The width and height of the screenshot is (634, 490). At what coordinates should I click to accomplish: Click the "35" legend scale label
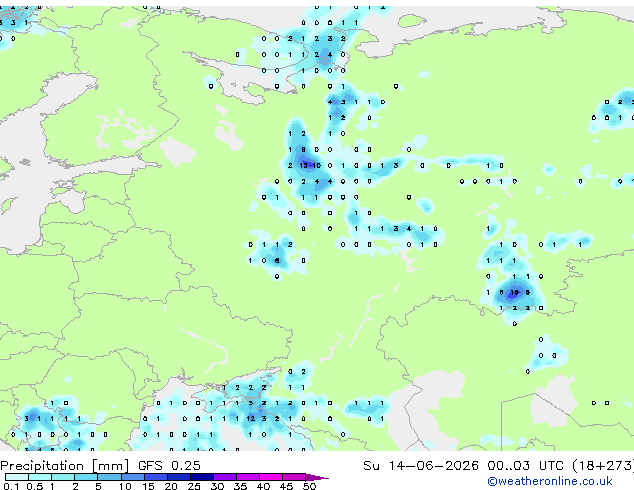click(x=240, y=486)
